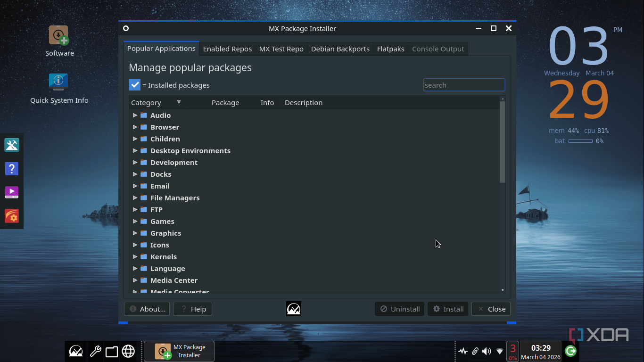Viewport: 644px width, 362px height.
Task: Launch the purple media player dock icon
Action: (12, 192)
